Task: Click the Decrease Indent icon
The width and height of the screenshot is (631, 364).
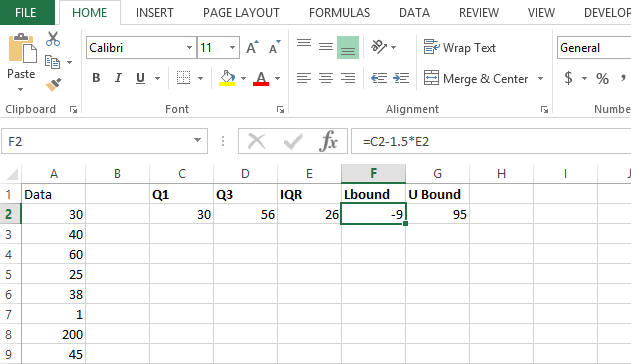Action: [379, 78]
